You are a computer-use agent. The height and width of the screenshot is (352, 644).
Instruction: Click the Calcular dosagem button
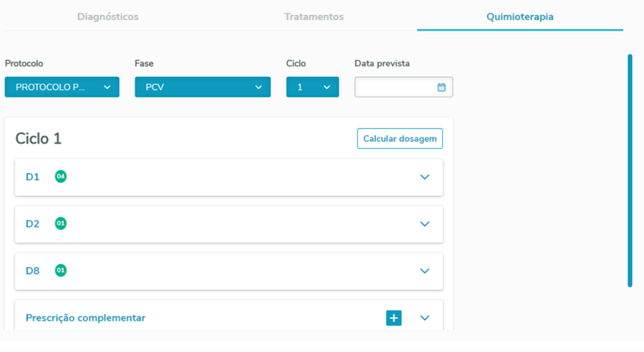click(400, 138)
